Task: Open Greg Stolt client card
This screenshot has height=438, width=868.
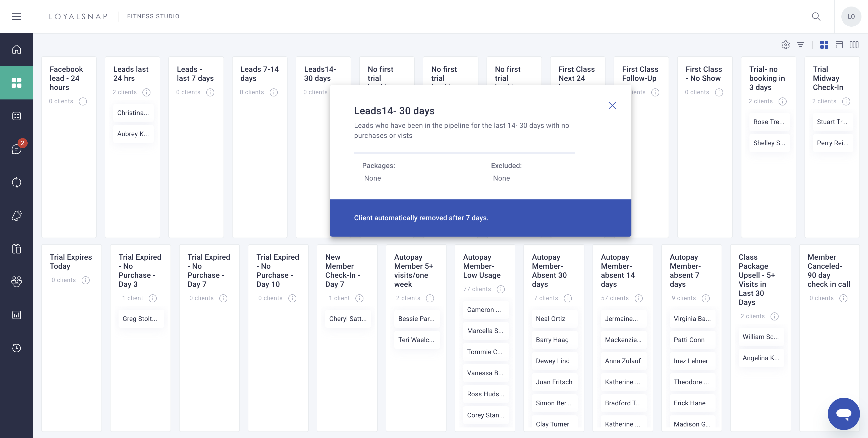Action: 140,319
